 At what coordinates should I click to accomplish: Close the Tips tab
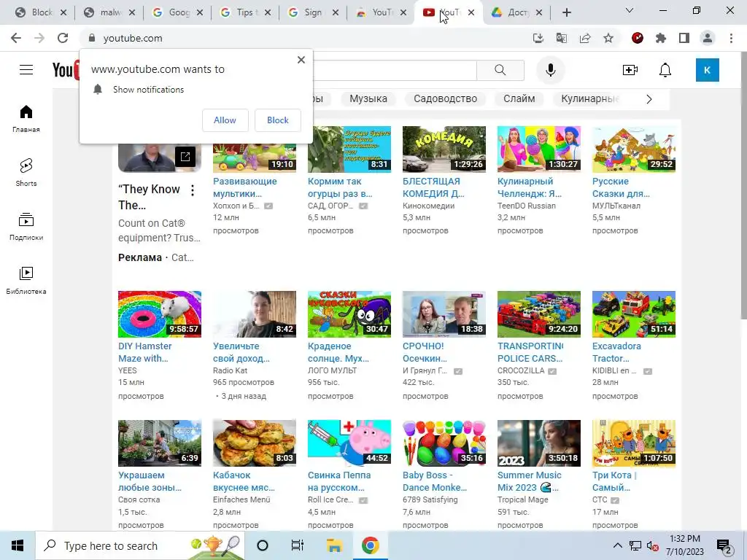(x=268, y=13)
